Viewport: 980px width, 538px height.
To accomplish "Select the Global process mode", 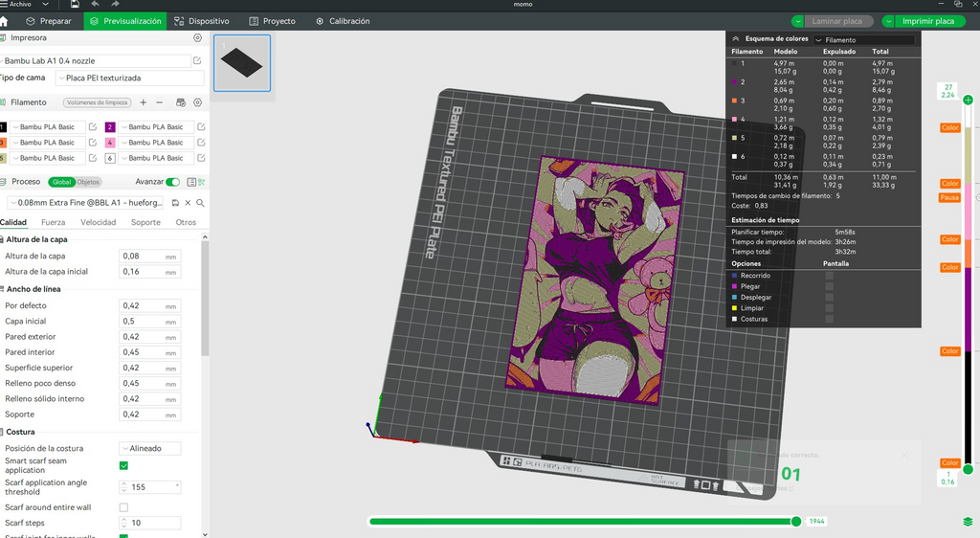I will [x=61, y=182].
